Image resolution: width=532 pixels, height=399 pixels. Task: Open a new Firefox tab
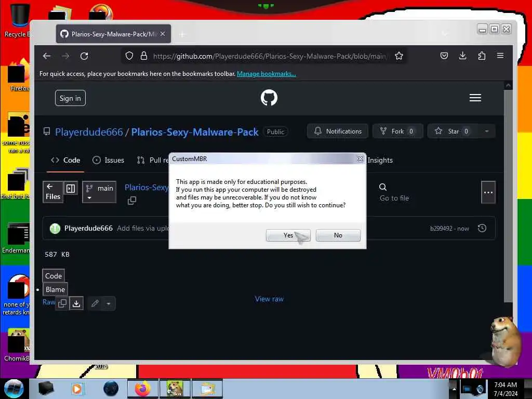click(x=182, y=34)
